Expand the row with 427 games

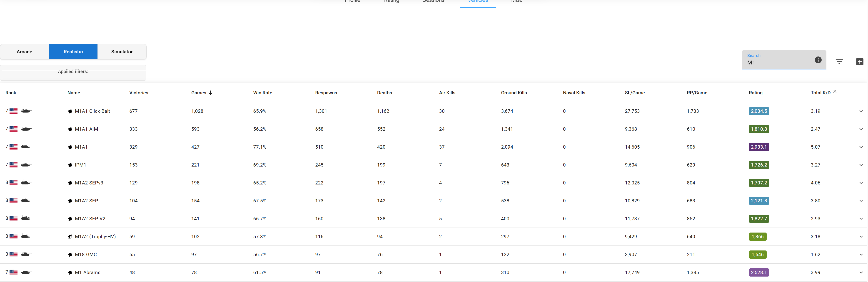click(861, 147)
